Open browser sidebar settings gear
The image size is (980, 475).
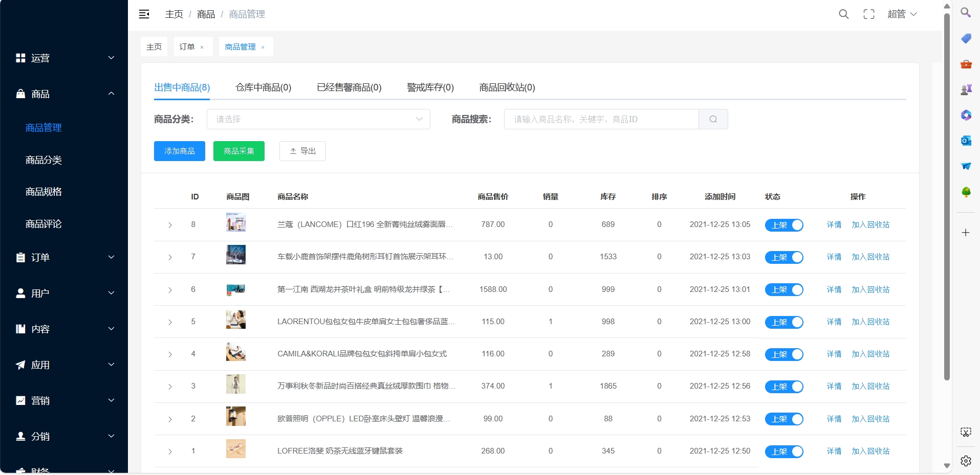coord(966,461)
